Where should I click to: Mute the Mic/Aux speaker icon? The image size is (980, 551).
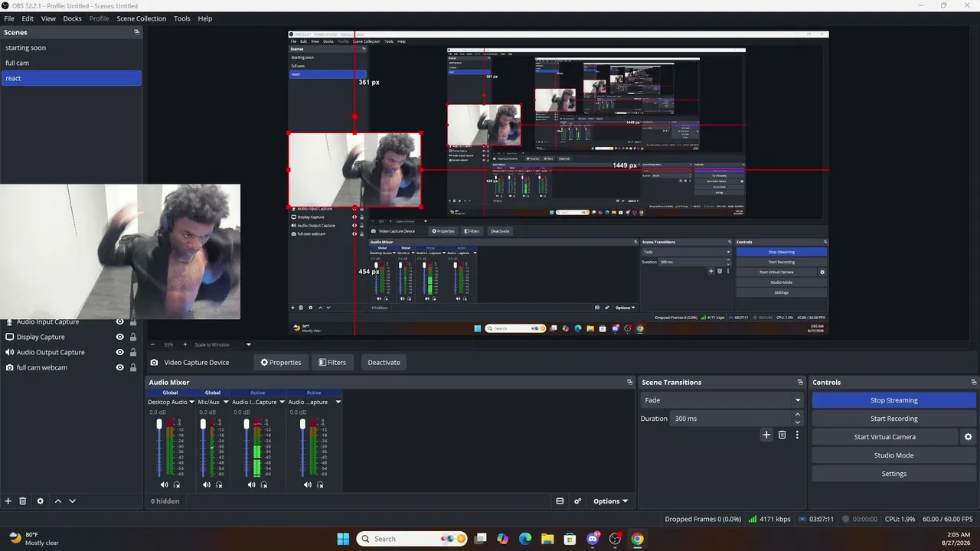pyautogui.click(x=206, y=484)
